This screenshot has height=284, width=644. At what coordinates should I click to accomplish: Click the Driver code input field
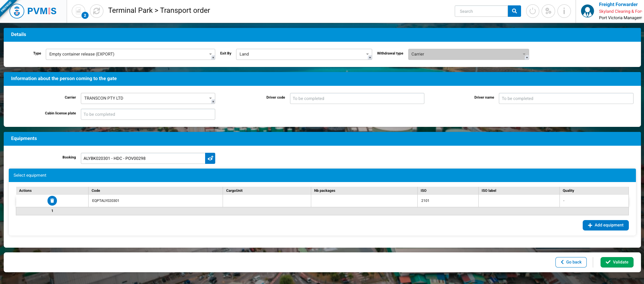click(357, 99)
